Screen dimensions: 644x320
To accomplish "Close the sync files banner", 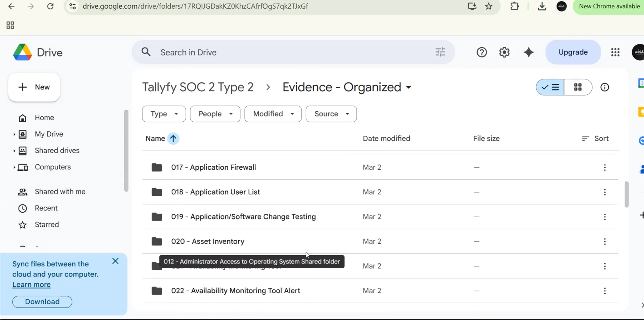I will [115, 261].
